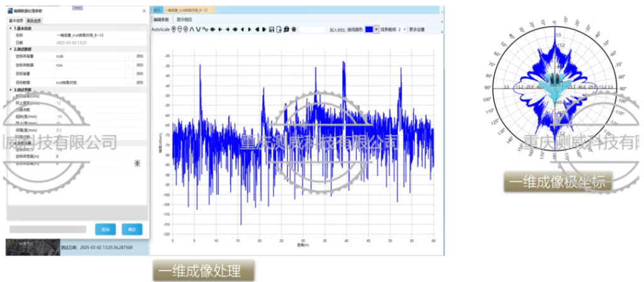
Task: Click the first marker pin icon
Action: [174, 29]
